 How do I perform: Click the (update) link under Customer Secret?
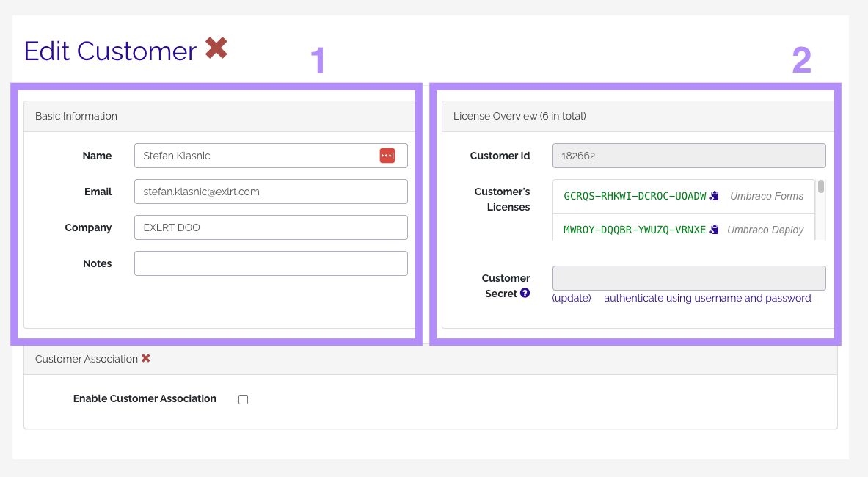click(x=571, y=298)
